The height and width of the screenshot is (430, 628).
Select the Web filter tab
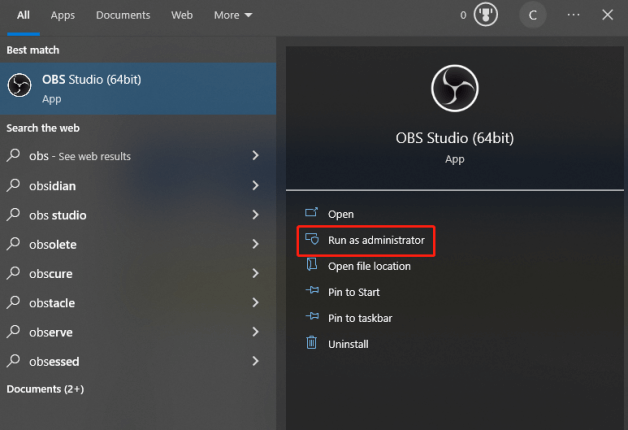pos(182,15)
